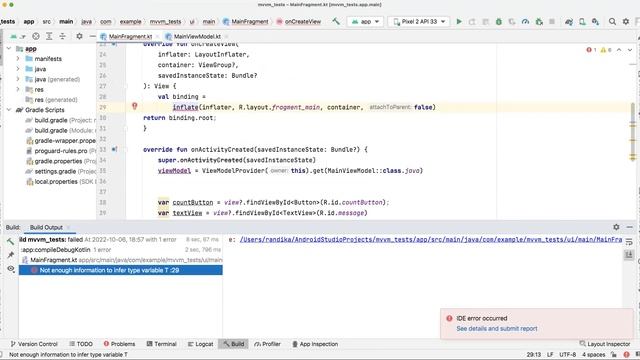
Task: Open the Problems tool window
Action: (119, 344)
